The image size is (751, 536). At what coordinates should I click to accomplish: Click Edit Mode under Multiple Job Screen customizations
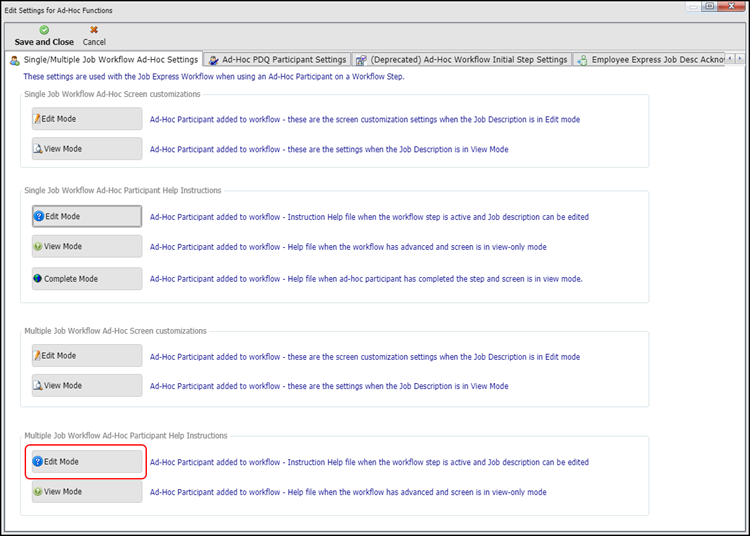coord(87,355)
